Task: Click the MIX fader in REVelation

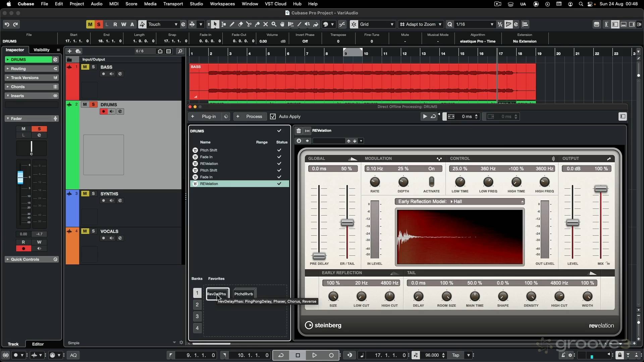Action: pos(600,189)
